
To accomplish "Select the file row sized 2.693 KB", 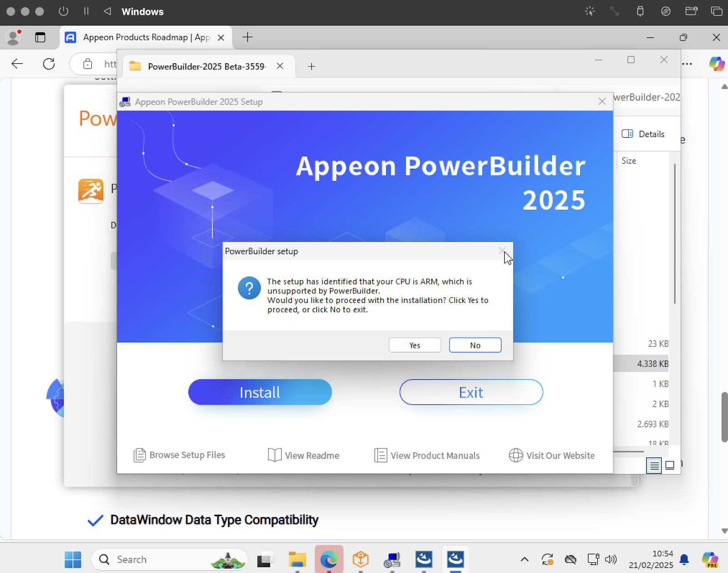I will 641,424.
